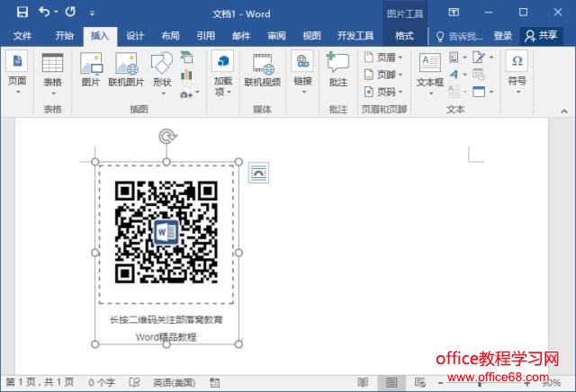The width and height of the screenshot is (576, 392).
Task: Open the 格式 picture format tab
Action: coord(404,36)
